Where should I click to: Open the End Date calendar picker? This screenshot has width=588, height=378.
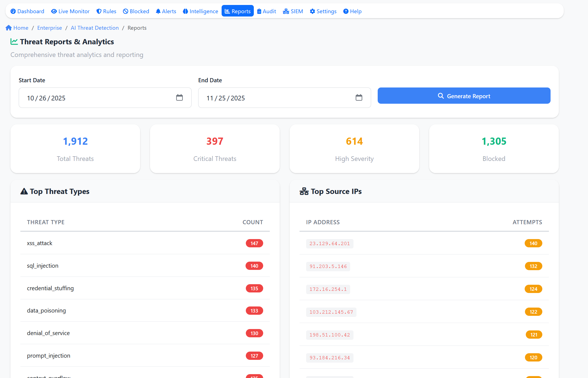[359, 98]
